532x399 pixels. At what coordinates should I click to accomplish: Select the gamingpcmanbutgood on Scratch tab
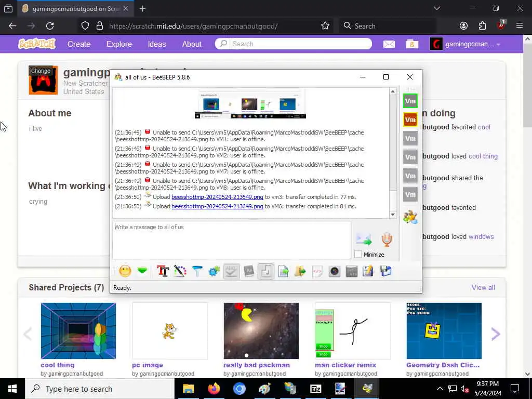click(x=75, y=9)
